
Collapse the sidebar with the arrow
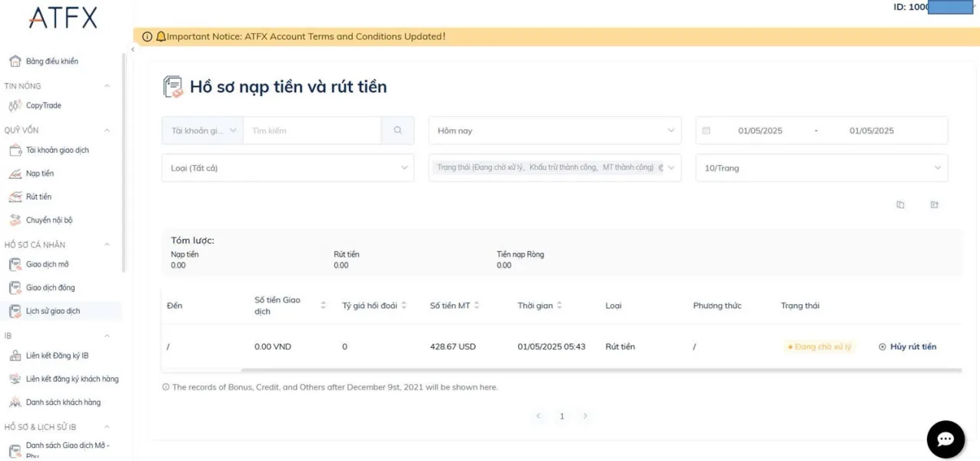point(132,49)
